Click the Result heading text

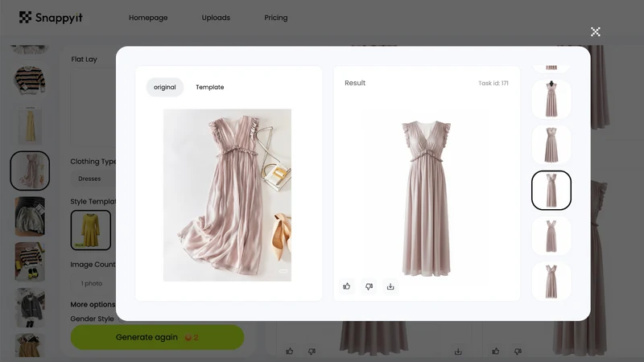(355, 83)
